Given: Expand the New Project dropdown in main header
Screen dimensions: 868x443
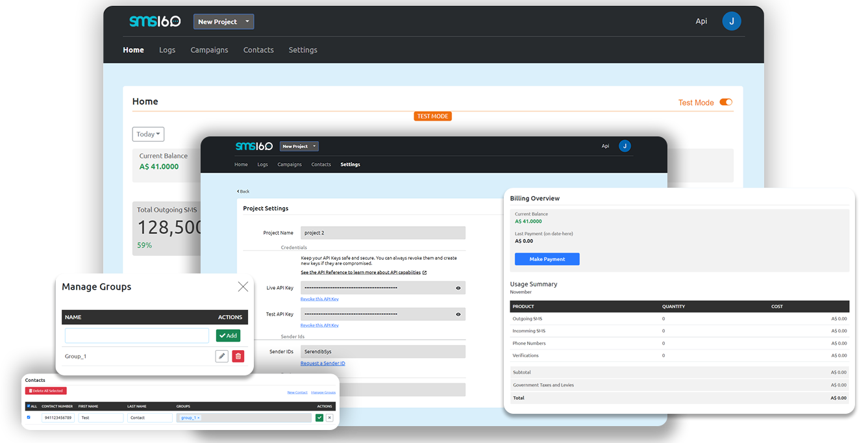Looking at the screenshot, I should pos(223,21).
